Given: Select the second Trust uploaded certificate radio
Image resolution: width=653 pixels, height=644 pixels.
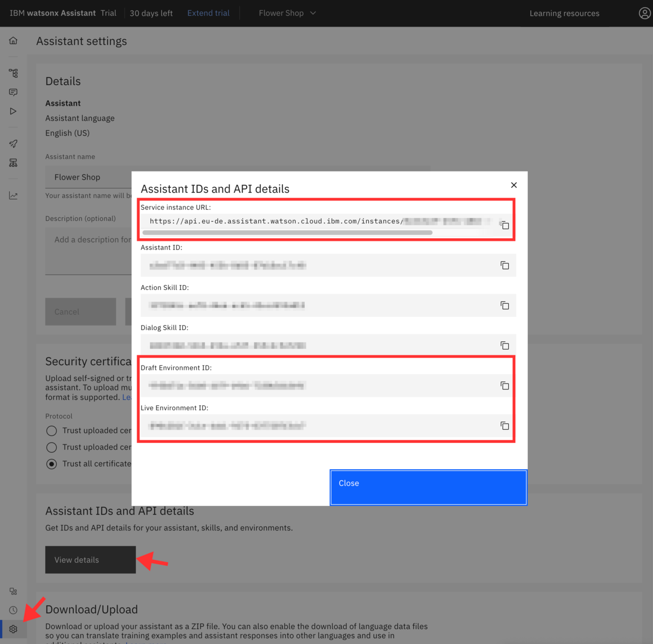Looking at the screenshot, I should [52, 447].
